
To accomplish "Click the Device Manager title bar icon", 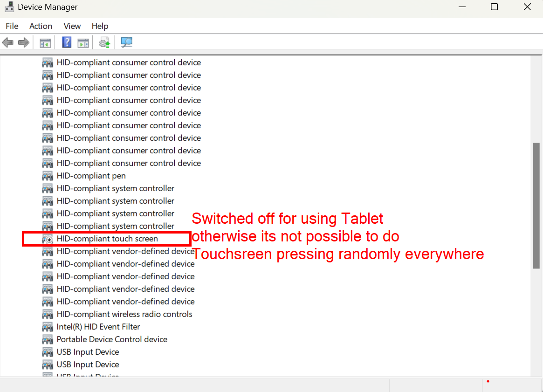I will (x=9, y=7).
